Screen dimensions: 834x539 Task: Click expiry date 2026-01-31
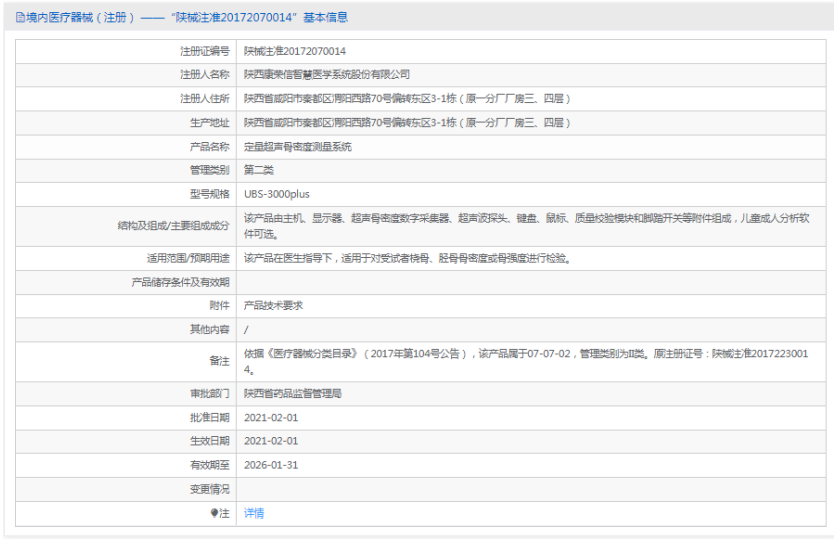click(x=271, y=465)
